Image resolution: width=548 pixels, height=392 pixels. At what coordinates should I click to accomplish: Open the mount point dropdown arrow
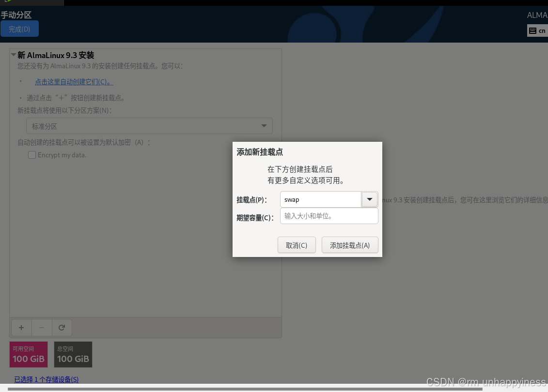(x=369, y=199)
